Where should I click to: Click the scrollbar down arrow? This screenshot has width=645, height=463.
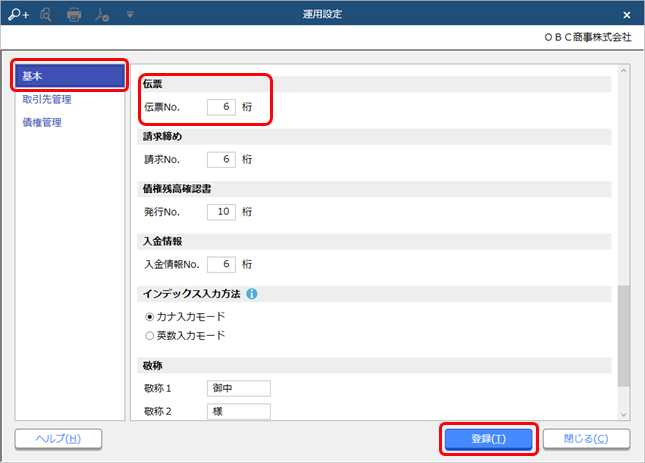point(624,414)
